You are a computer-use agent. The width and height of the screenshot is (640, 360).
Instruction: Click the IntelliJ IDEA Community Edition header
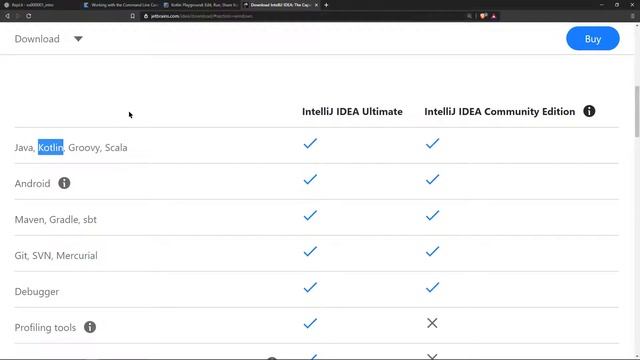500,111
